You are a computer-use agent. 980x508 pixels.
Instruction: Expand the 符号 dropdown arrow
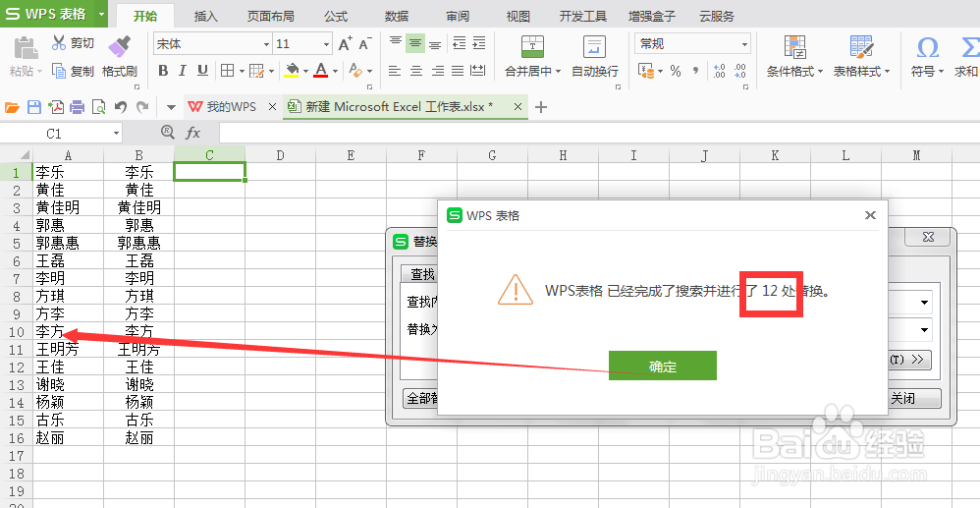click(x=941, y=72)
